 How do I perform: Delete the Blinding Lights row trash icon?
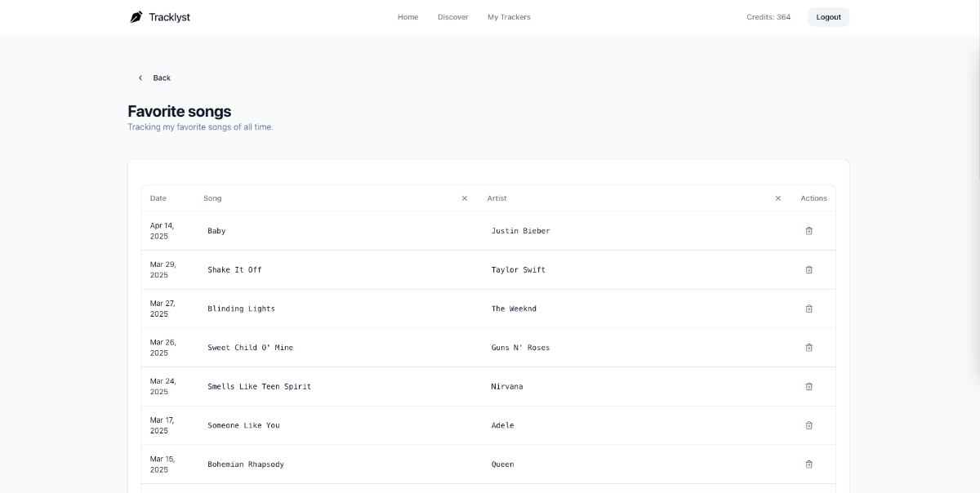tap(809, 309)
